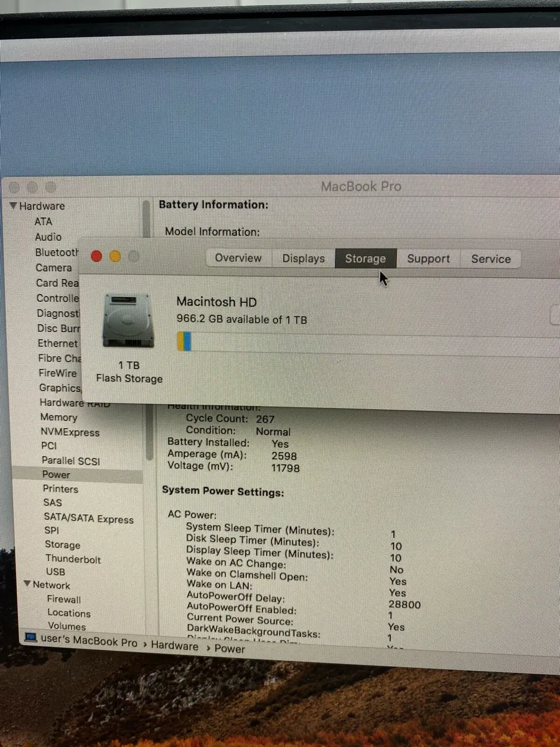Click the yellow storage segment
Viewport: 560px width, 747px height.
click(x=180, y=341)
